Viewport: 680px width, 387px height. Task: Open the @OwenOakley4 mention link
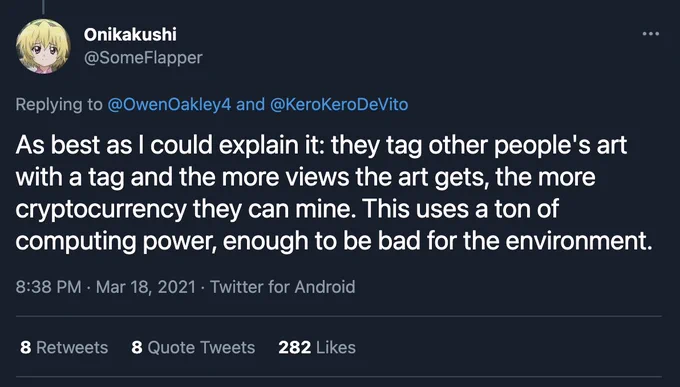(x=169, y=105)
